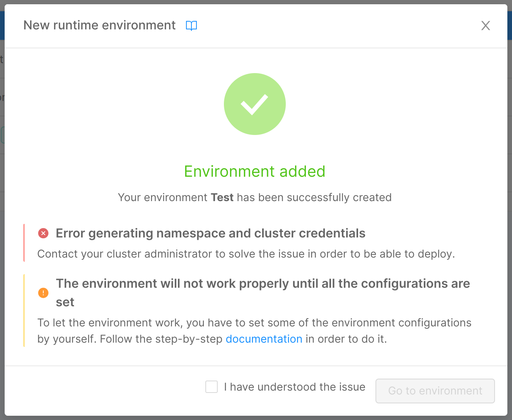Click the 'I have understood the issue' label

295,387
